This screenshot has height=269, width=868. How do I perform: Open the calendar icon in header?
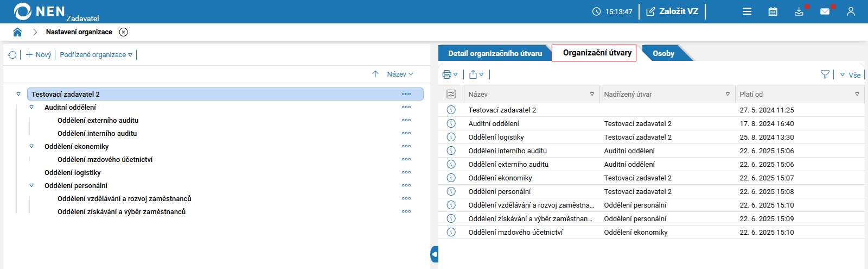coord(773,11)
